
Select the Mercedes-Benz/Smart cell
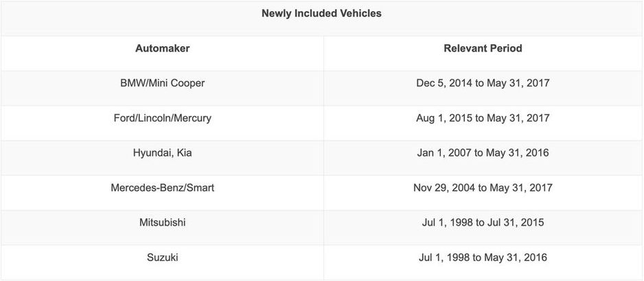point(163,188)
